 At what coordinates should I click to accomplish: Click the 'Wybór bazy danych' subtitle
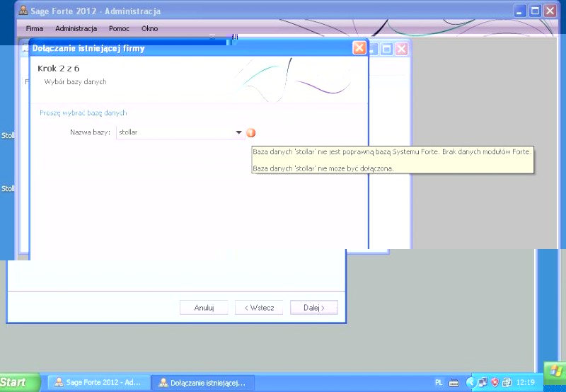[x=76, y=82]
